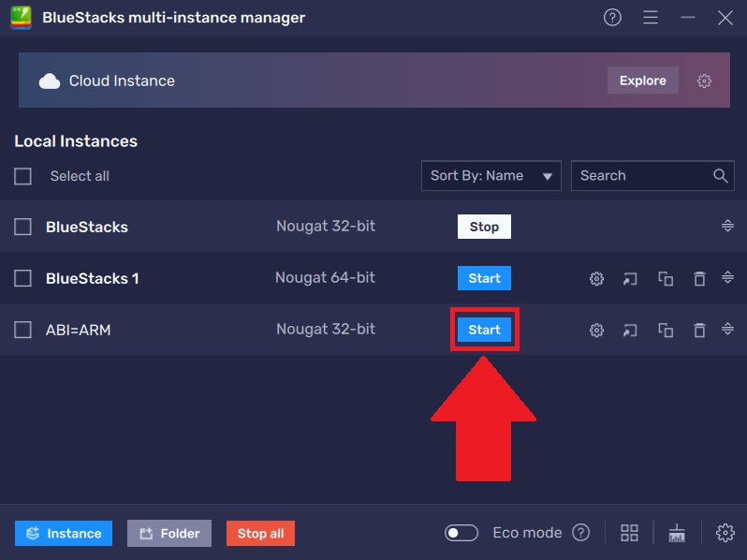Open the manager settings gear at bottom
Image resolution: width=747 pixels, height=560 pixels.
click(x=725, y=533)
